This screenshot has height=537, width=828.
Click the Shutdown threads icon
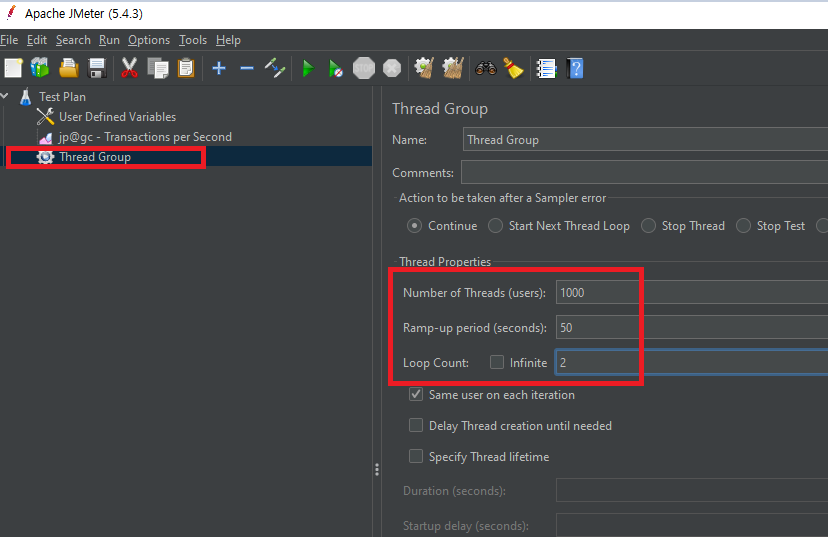[x=392, y=68]
